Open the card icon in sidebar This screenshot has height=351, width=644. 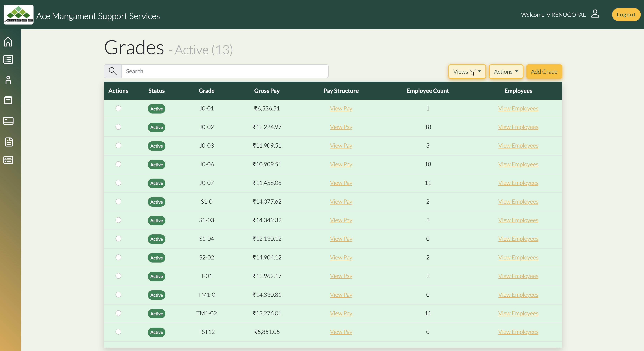tap(8, 121)
